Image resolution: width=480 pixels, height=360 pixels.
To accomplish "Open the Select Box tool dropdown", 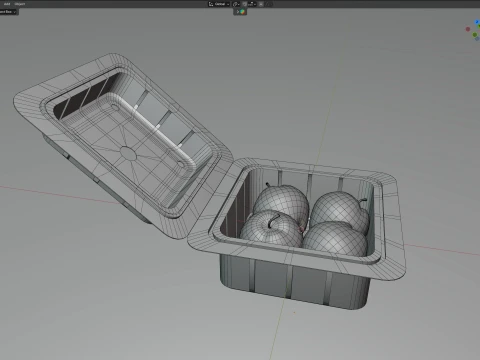I will coord(8,12).
